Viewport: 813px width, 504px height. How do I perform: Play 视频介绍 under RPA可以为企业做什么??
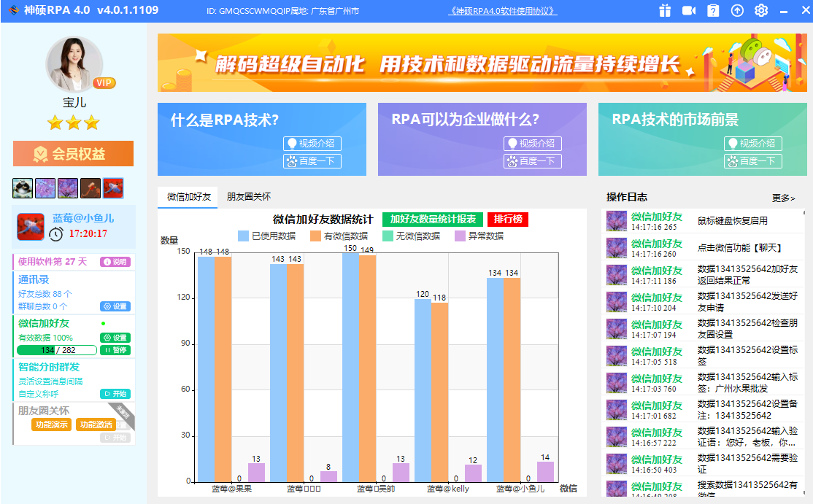pos(533,144)
